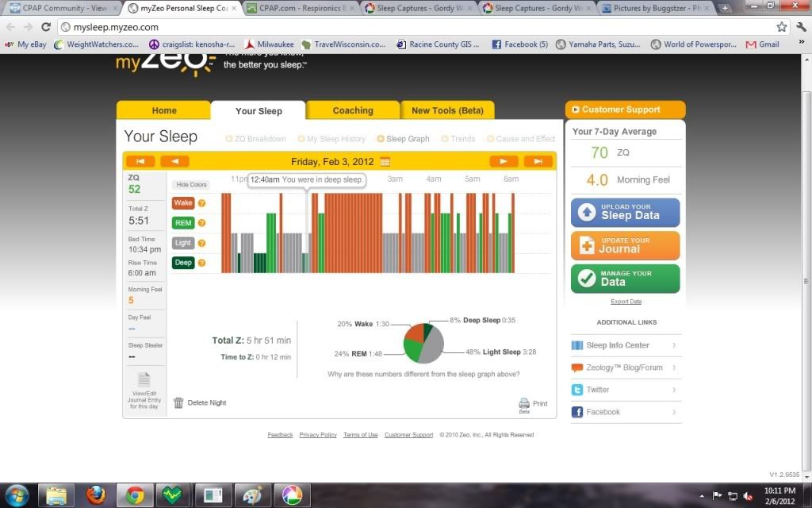Click Update Your Journal button

coord(626,245)
